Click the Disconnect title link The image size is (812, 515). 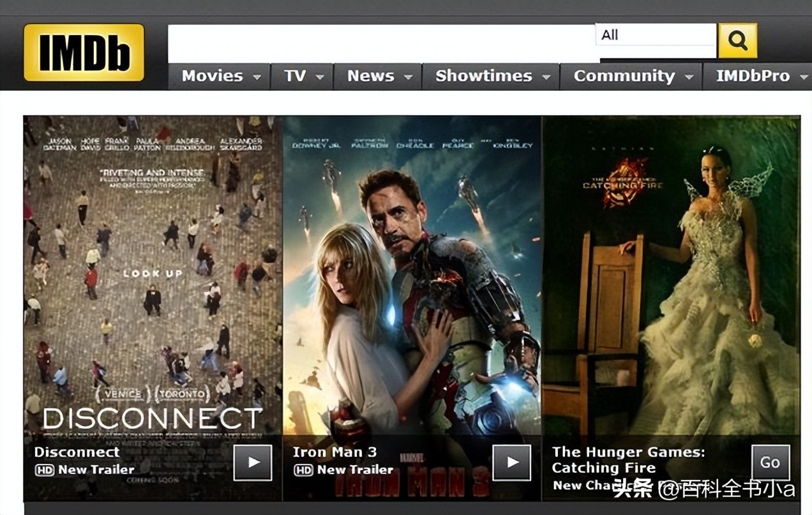77,452
